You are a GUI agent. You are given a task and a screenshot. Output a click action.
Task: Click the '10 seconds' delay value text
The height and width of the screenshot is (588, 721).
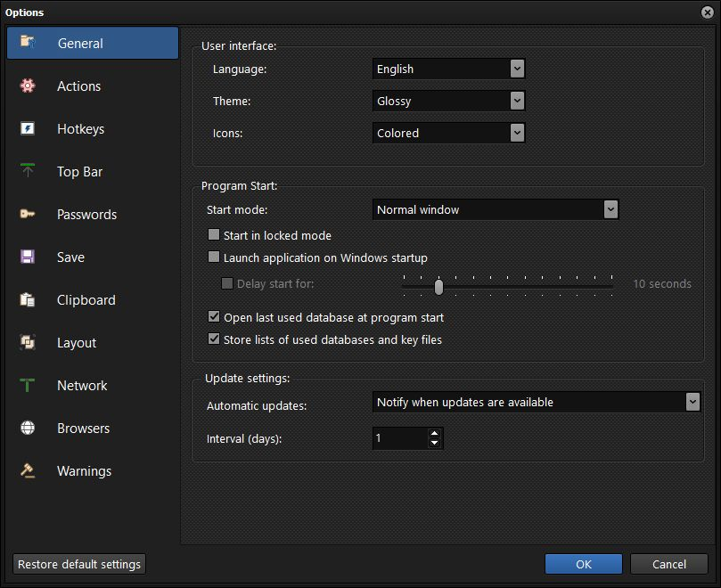(662, 283)
